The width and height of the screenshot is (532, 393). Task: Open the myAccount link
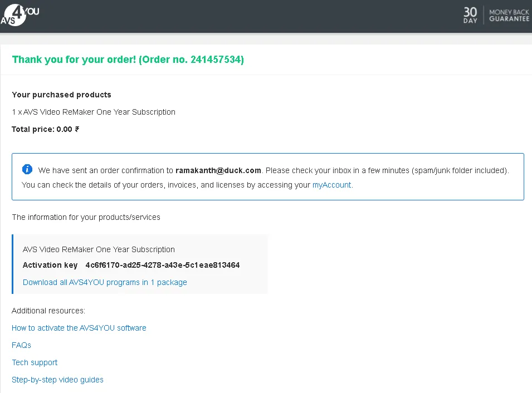(x=332, y=185)
